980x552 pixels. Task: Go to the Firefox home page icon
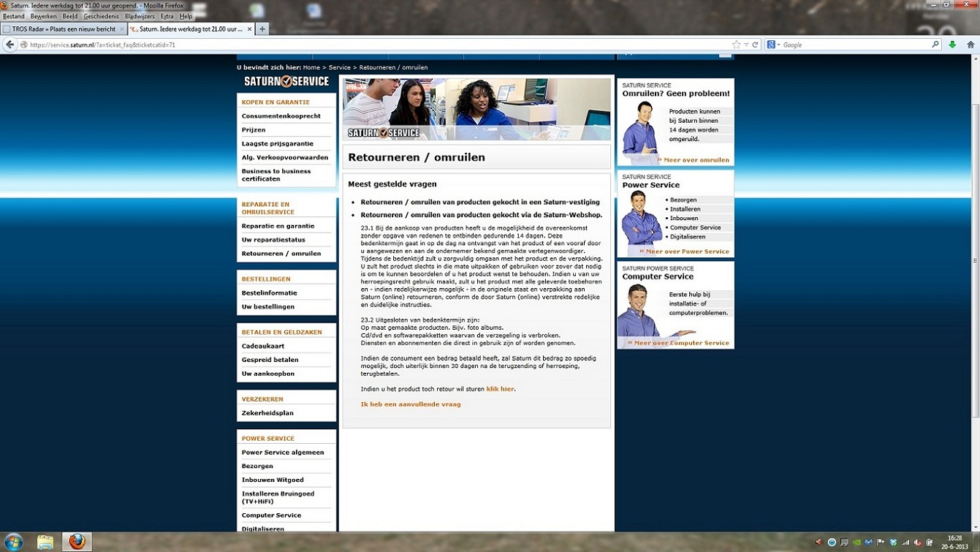point(970,45)
